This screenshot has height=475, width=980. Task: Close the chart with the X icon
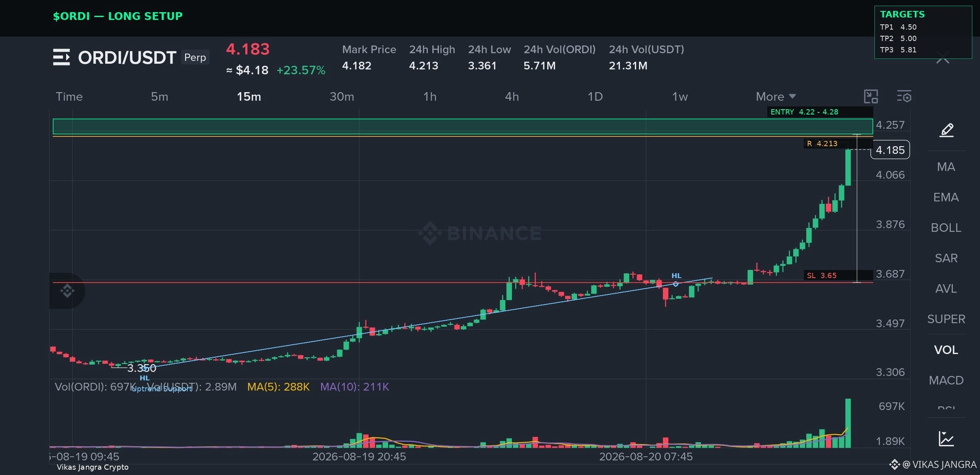pyautogui.click(x=943, y=58)
